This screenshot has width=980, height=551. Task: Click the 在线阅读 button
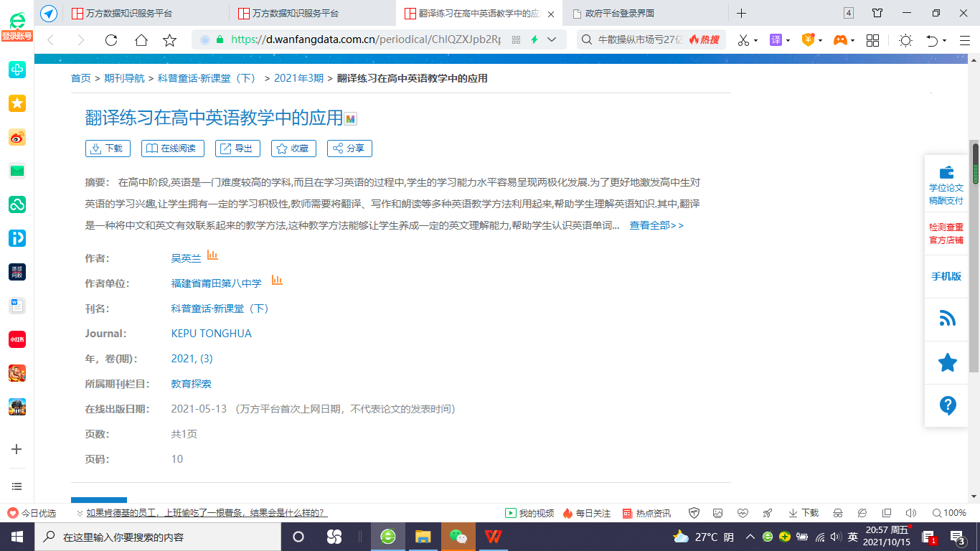coord(172,149)
